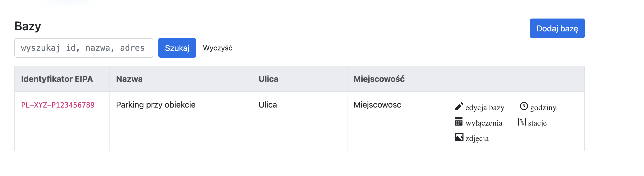Open the stacje link
This screenshot has height=176, width=644.
tap(537, 123)
